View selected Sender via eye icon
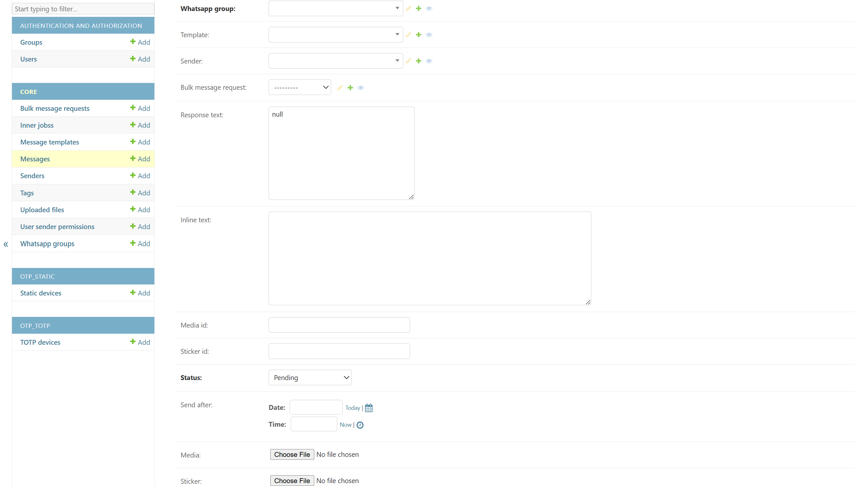Screen dimensions: 868x486 [429, 61]
